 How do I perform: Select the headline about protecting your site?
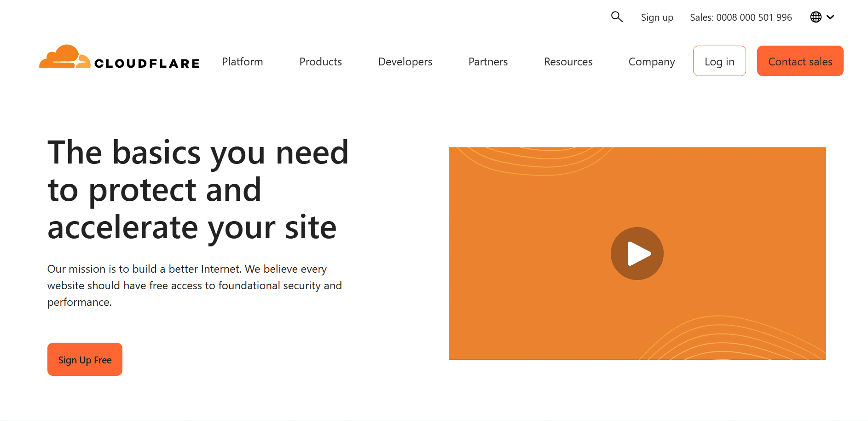(198, 189)
